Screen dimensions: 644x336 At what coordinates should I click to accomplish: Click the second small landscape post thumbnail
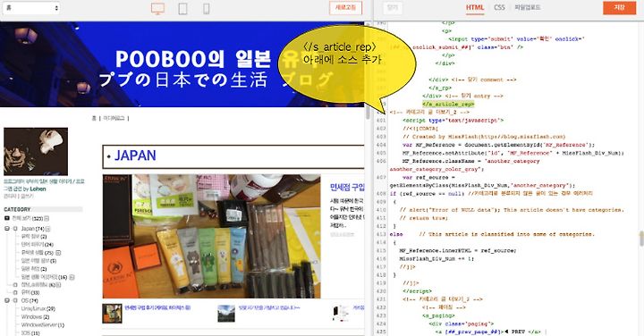(226, 314)
